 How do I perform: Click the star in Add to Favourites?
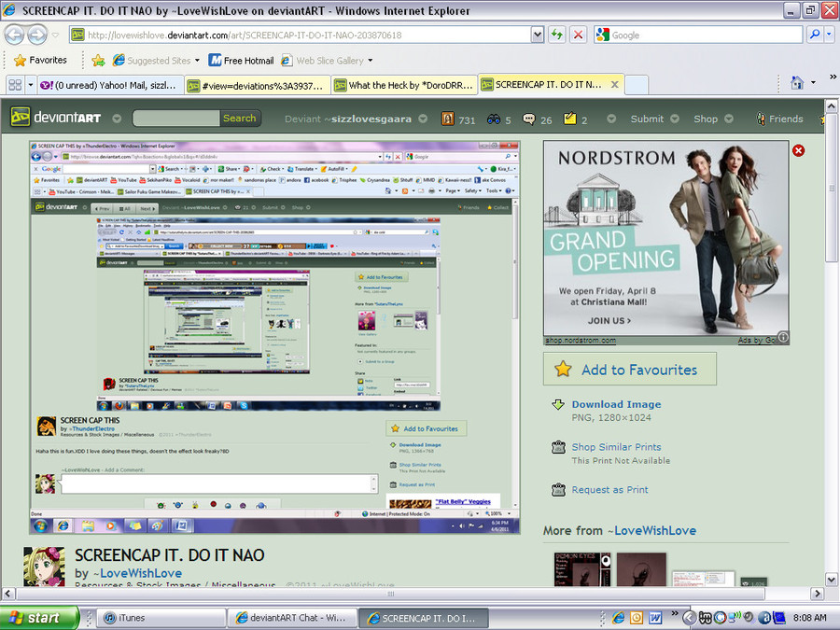[x=563, y=369]
